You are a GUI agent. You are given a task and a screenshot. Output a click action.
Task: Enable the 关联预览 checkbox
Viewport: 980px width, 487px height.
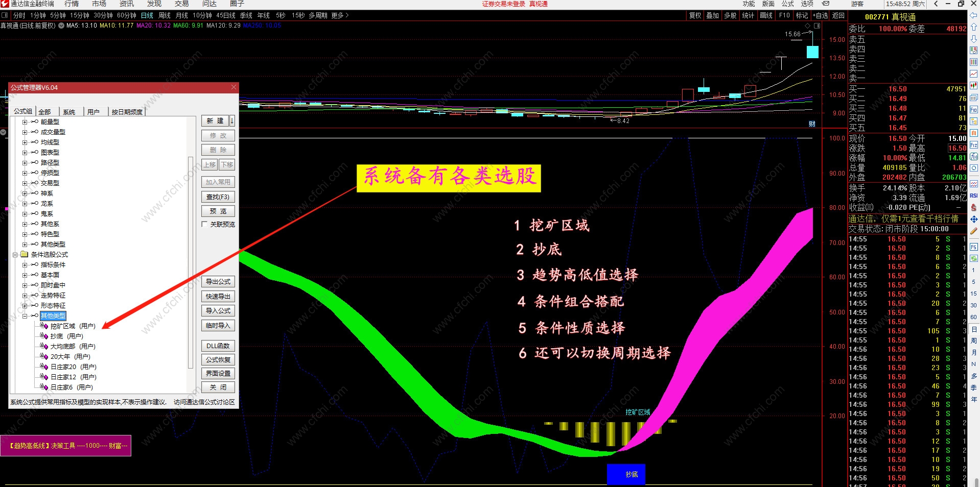(204, 224)
